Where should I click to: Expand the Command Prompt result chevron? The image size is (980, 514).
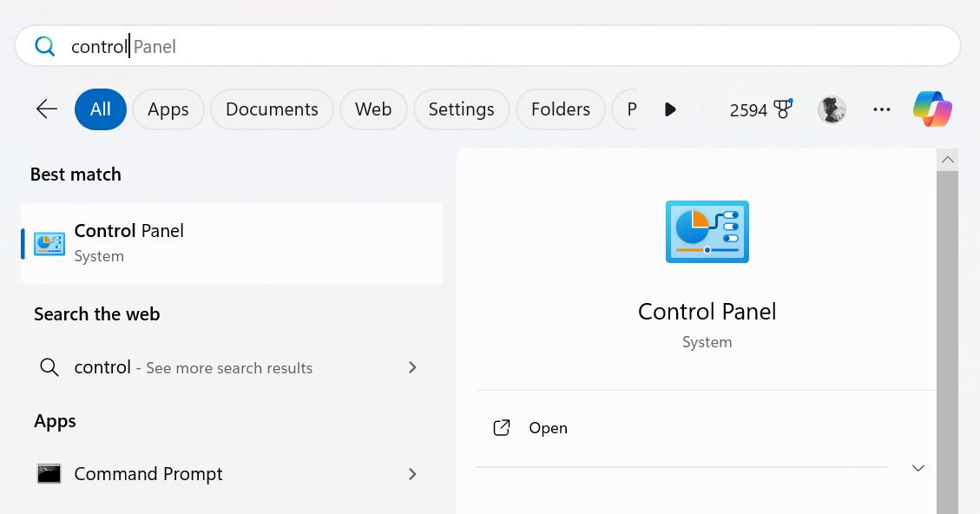pyautogui.click(x=412, y=474)
